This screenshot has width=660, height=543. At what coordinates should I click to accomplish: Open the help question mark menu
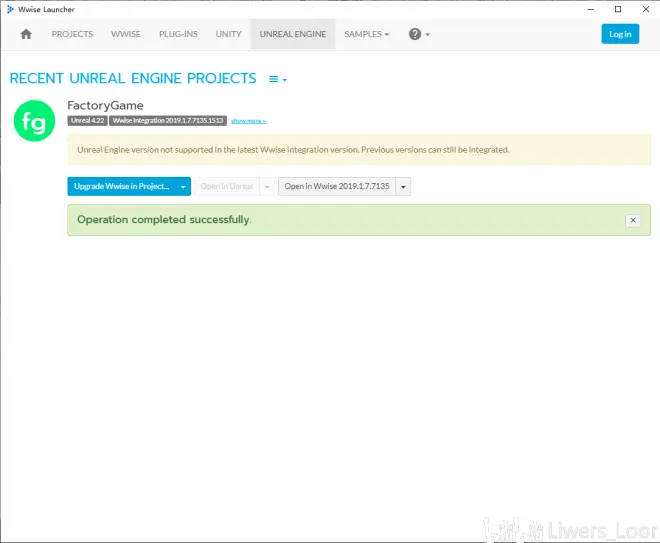click(x=419, y=34)
